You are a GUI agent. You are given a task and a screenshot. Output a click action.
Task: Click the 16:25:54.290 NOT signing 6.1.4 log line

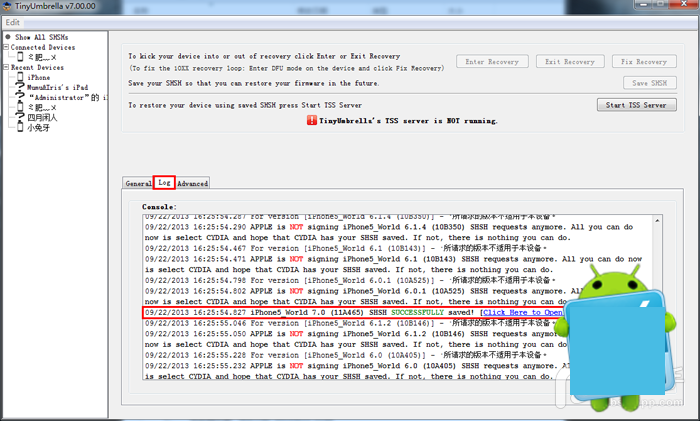[388, 232]
